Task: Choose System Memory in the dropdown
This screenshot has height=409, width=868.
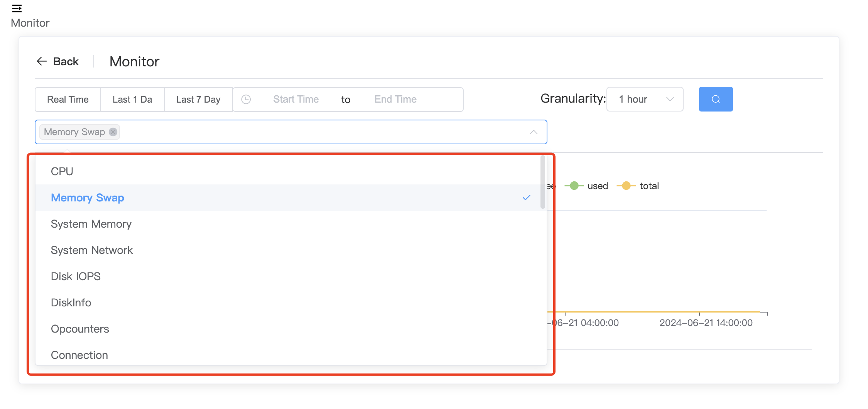Action: (x=91, y=224)
